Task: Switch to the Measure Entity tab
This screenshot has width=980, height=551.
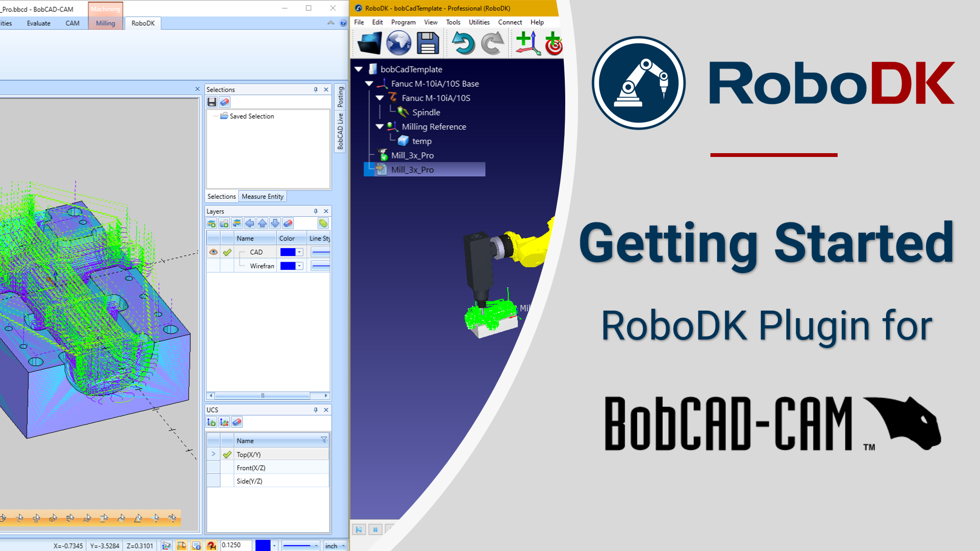Action: click(262, 196)
